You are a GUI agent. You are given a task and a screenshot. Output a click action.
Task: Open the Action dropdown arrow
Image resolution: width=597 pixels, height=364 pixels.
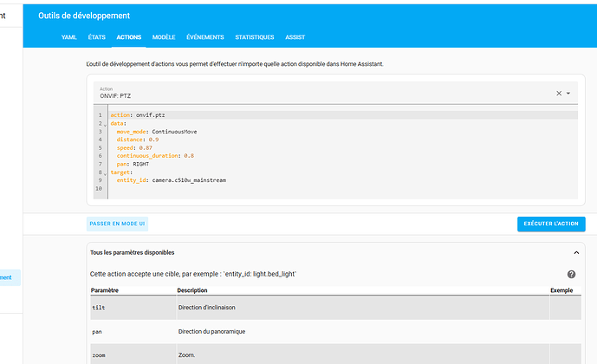(x=568, y=94)
